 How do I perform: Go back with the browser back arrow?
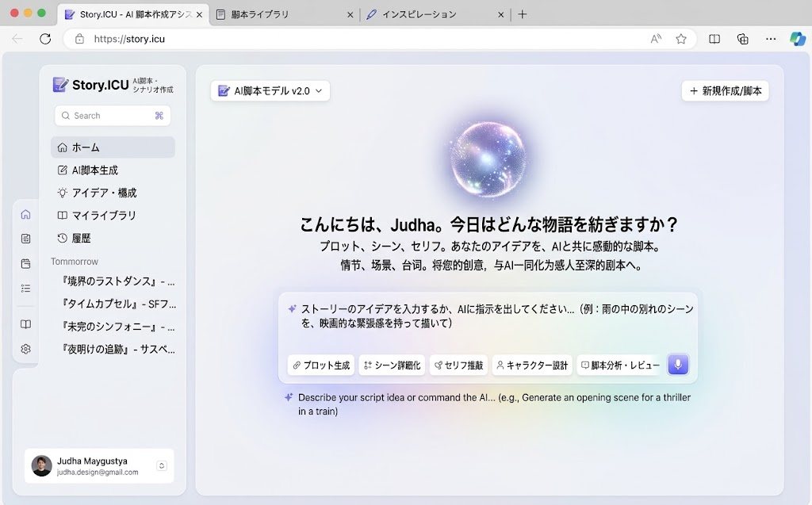[17, 39]
